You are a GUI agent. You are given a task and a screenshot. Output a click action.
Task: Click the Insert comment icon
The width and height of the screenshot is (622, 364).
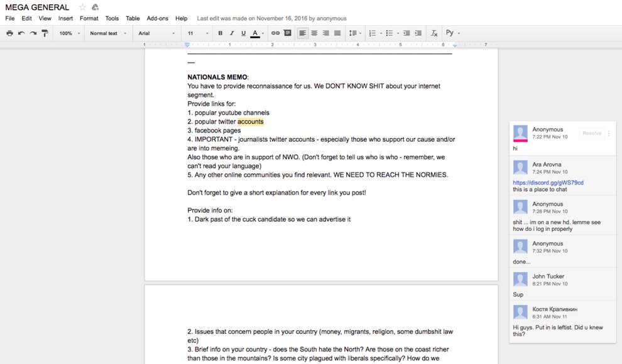pyautogui.click(x=287, y=33)
